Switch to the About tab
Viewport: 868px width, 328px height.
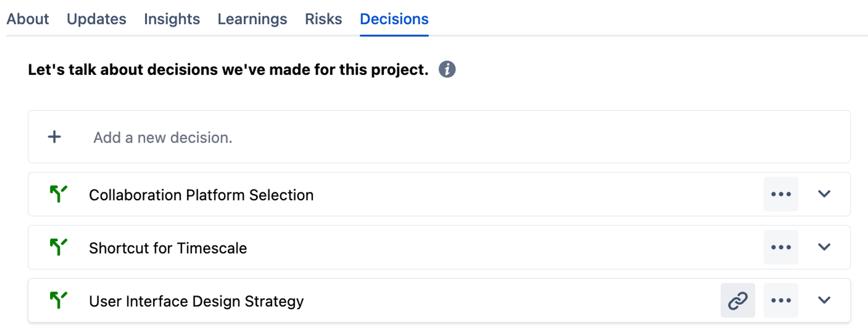coord(28,19)
